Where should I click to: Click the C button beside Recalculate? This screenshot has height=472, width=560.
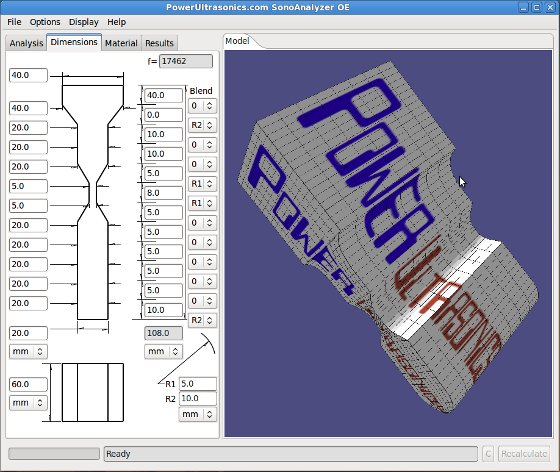(488, 454)
